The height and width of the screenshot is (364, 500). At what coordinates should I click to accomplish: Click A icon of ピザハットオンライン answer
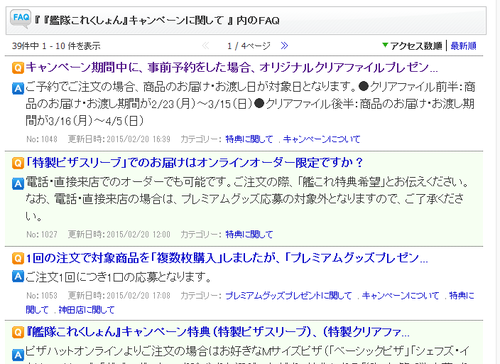(18, 355)
